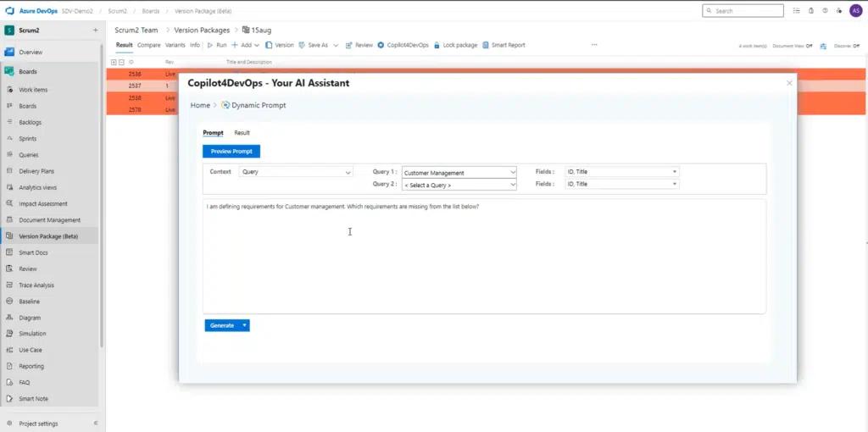Open the toolbar more options ellipsis
Screen dimensions: 868x432
coord(594,45)
